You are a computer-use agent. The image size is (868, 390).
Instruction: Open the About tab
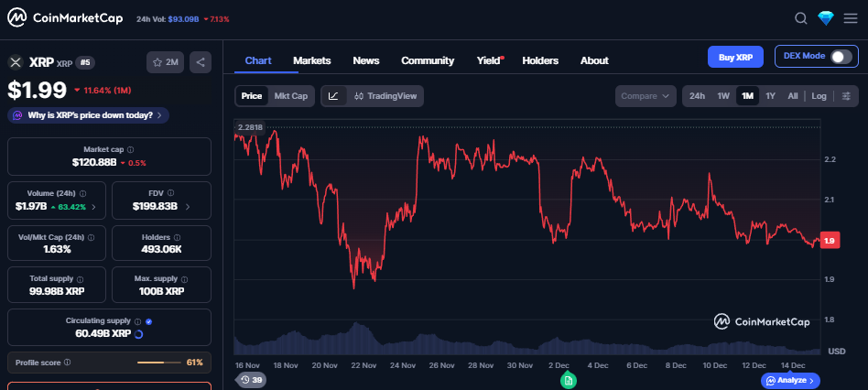point(594,60)
